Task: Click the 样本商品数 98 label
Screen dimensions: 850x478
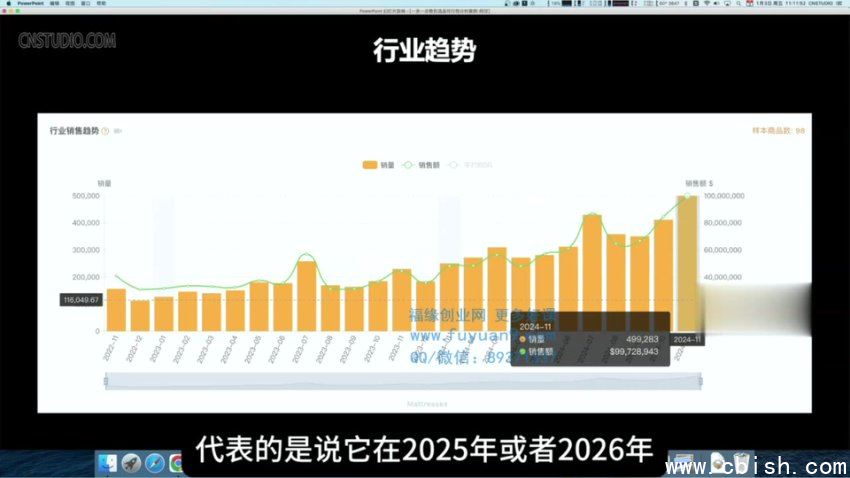Action: coord(778,131)
